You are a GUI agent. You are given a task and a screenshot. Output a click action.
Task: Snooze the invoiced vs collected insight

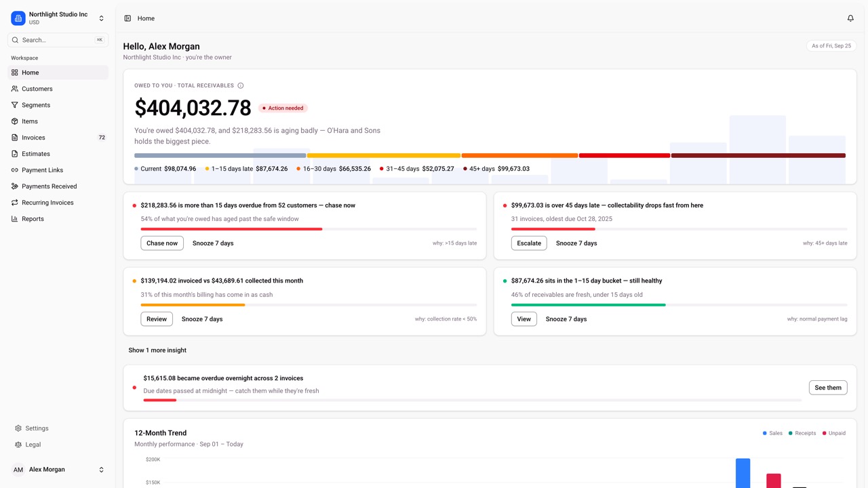(202, 319)
